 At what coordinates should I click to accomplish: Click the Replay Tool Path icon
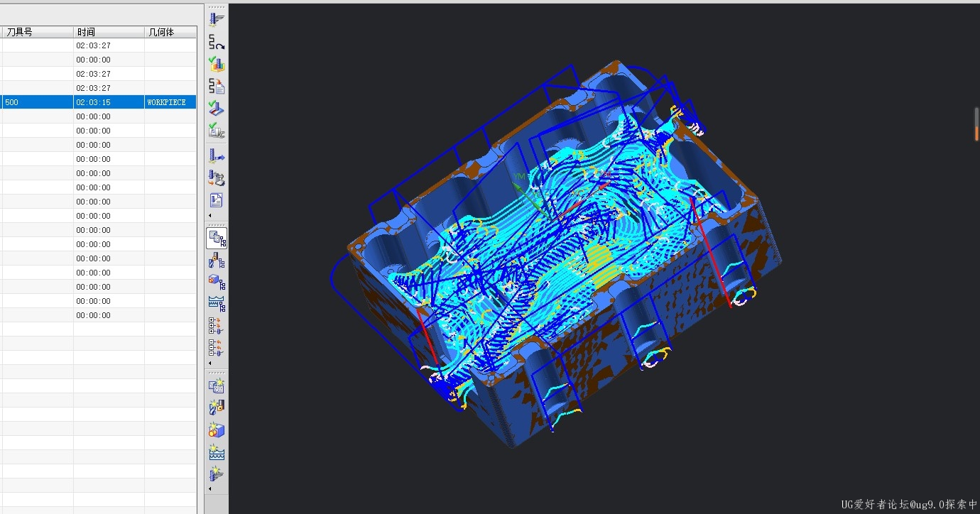(x=217, y=42)
